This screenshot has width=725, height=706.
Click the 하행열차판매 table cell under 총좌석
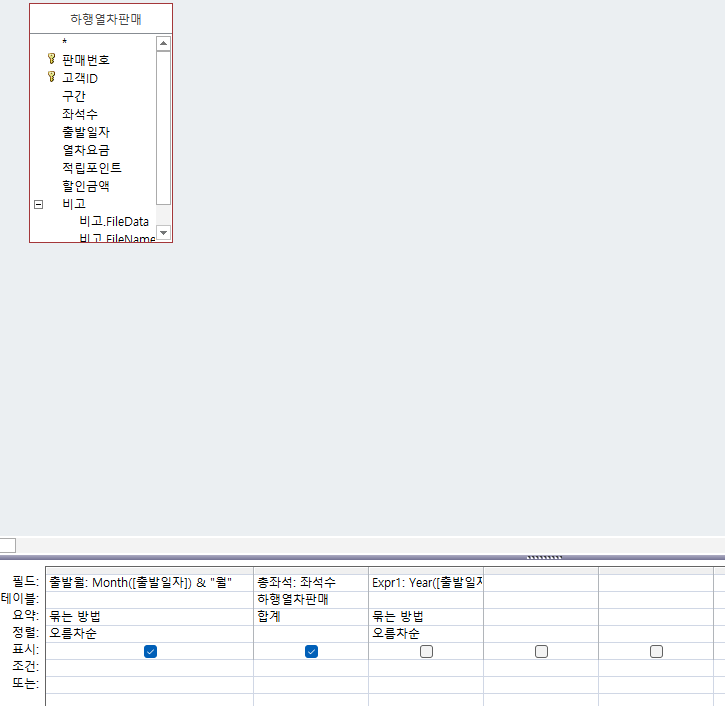pos(310,599)
